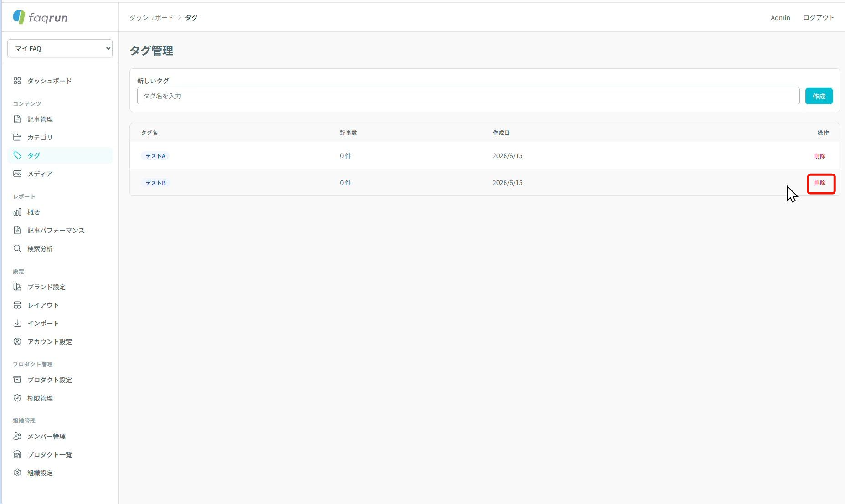Click the タグ tag icon in sidebar
The image size is (845, 504).
pyautogui.click(x=17, y=155)
